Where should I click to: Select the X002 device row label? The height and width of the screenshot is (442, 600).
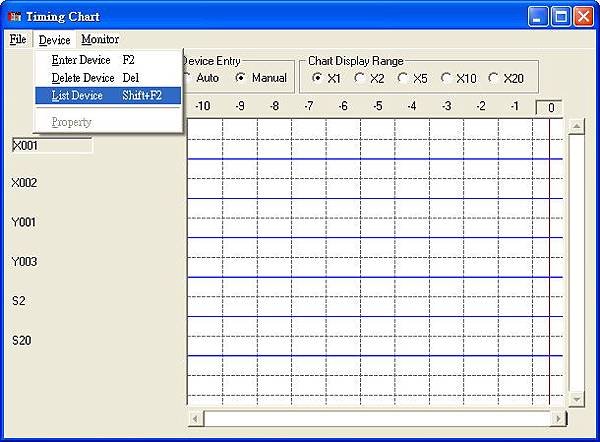point(24,183)
